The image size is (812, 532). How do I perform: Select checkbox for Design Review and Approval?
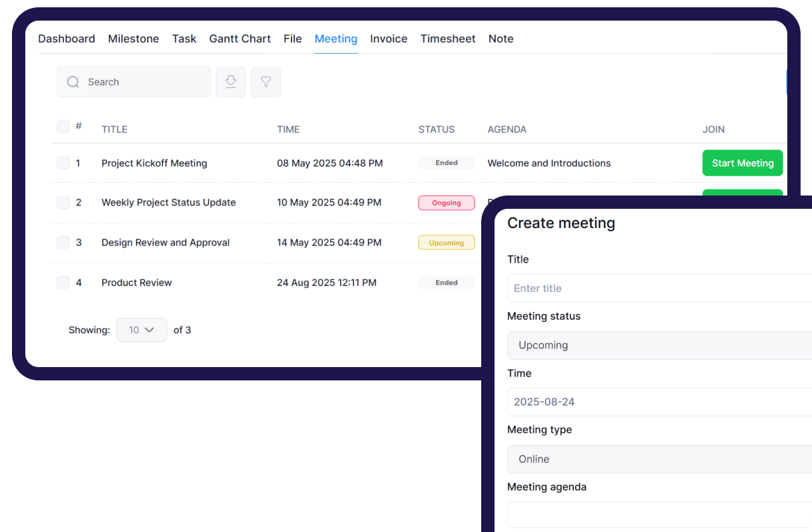coord(63,243)
